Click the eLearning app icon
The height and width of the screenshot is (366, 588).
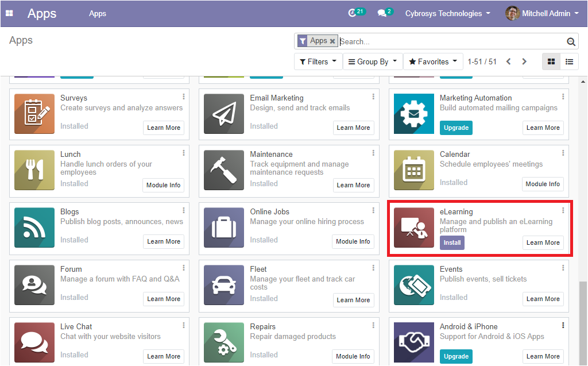click(414, 228)
